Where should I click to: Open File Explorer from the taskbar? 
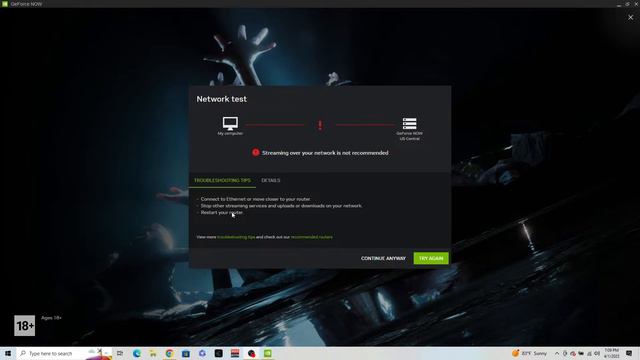[x=153, y=353]
